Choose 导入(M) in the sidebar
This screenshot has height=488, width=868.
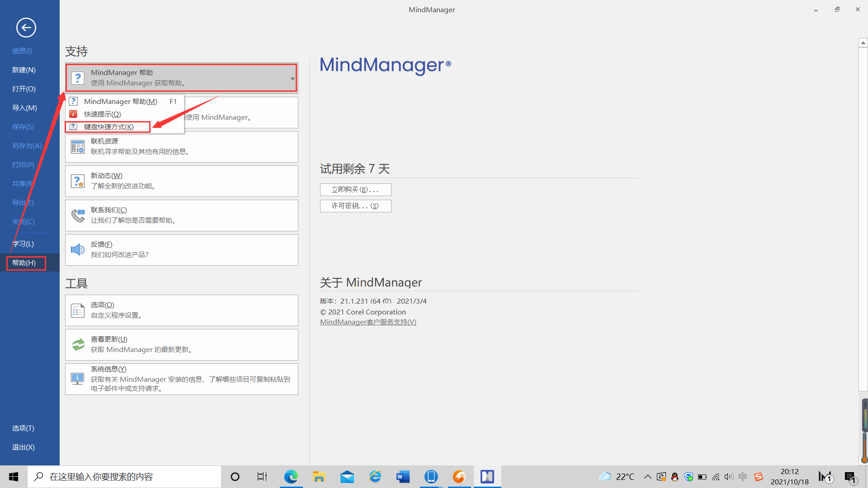point(24,108)
